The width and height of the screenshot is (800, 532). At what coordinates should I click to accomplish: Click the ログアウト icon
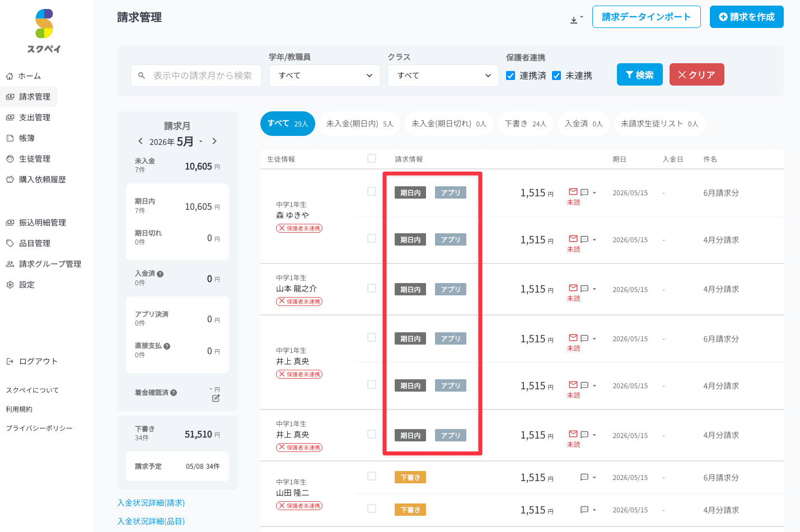coord(10,361)
